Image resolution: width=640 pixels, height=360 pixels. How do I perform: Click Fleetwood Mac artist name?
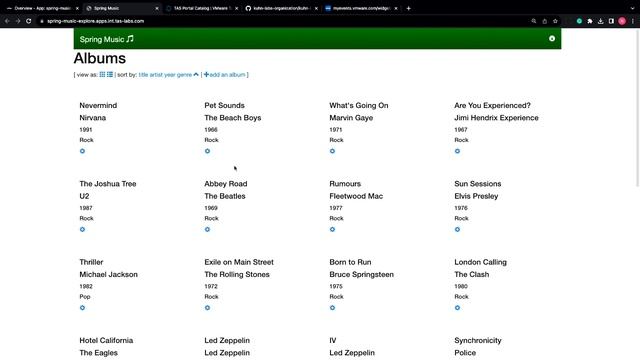click(x=356, y=196)
